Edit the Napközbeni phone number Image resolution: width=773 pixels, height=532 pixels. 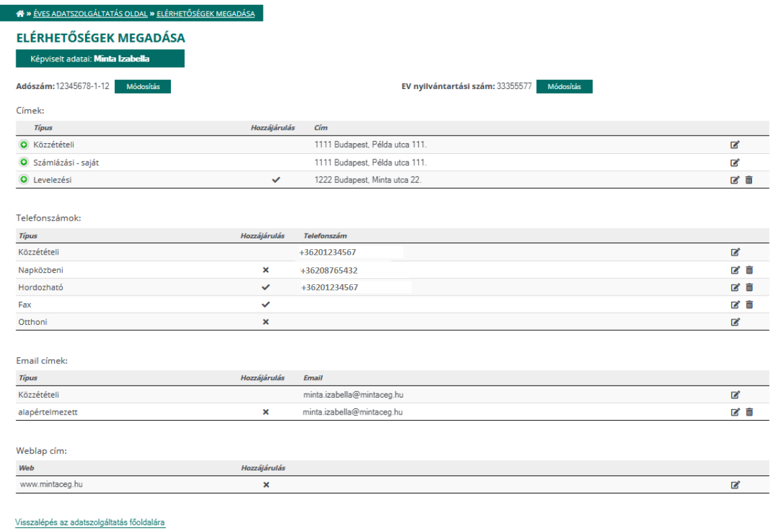(735, 270)
